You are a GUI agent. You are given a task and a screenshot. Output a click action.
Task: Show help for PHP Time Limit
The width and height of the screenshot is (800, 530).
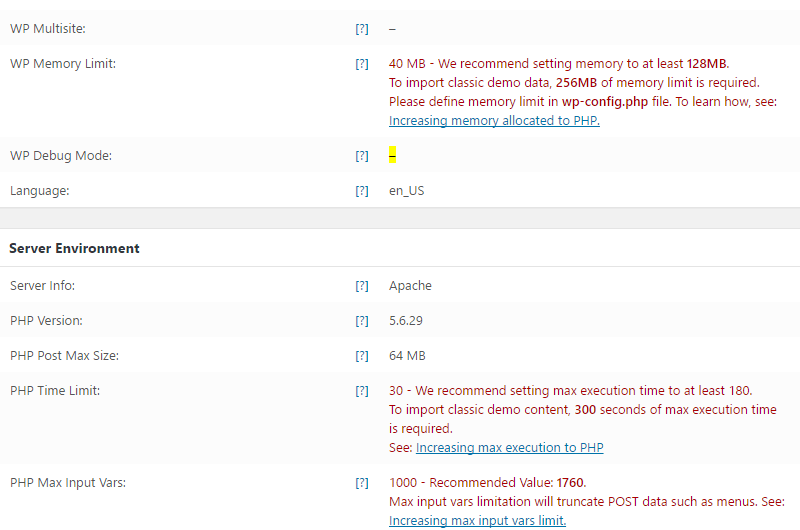coord(362,391)
